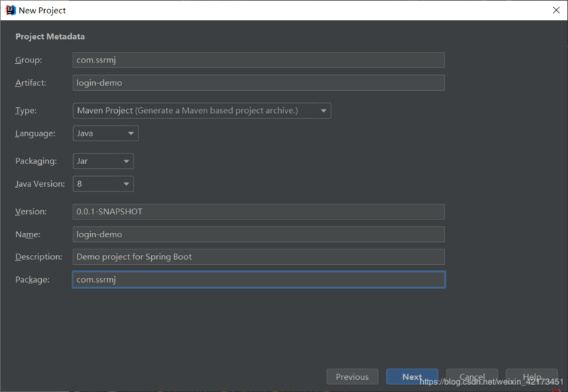Screen dimensions: 568x392
Task: Open the Language dropdown set to Java
Action: 105,134
